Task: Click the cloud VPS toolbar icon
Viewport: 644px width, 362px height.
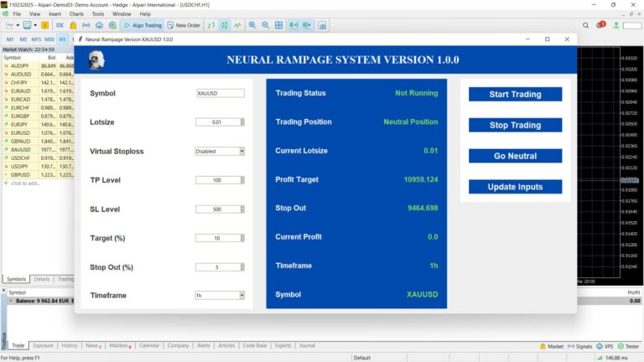Action: [99, 25]
